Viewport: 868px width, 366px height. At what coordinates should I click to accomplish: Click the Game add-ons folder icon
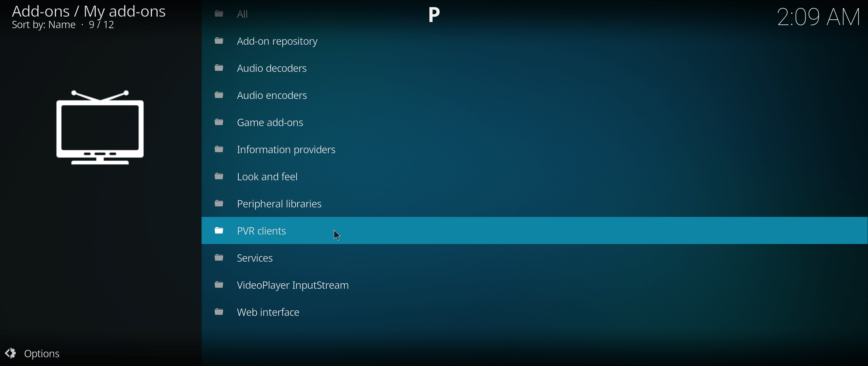(219, 122)
